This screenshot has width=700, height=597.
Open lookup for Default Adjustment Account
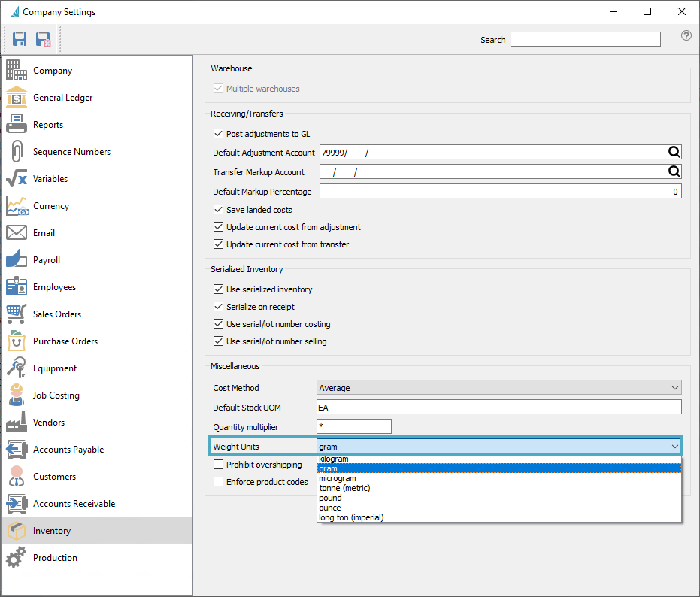tap(674, 153)
